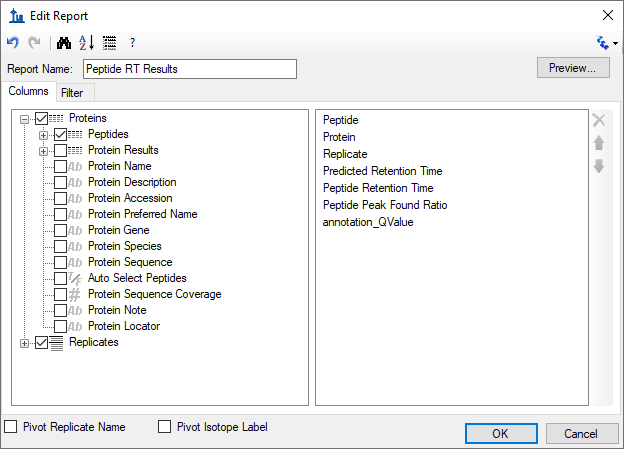Switch to the Filter tab
Image resolution: width=624 pixels, height=449 pixels.
72,93
